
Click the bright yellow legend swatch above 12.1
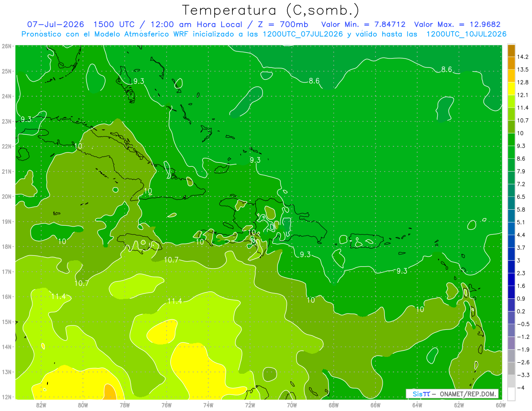[511, 88]
